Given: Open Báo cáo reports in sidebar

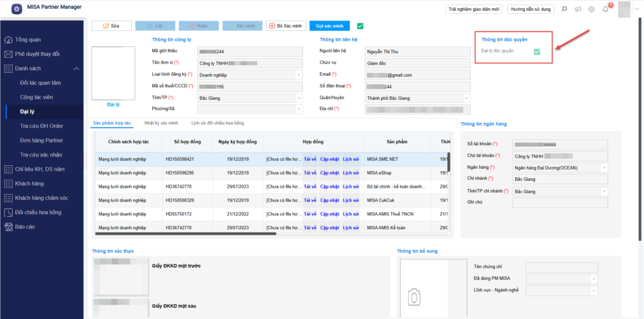Looking at the screenshot, I should [26, 227].
